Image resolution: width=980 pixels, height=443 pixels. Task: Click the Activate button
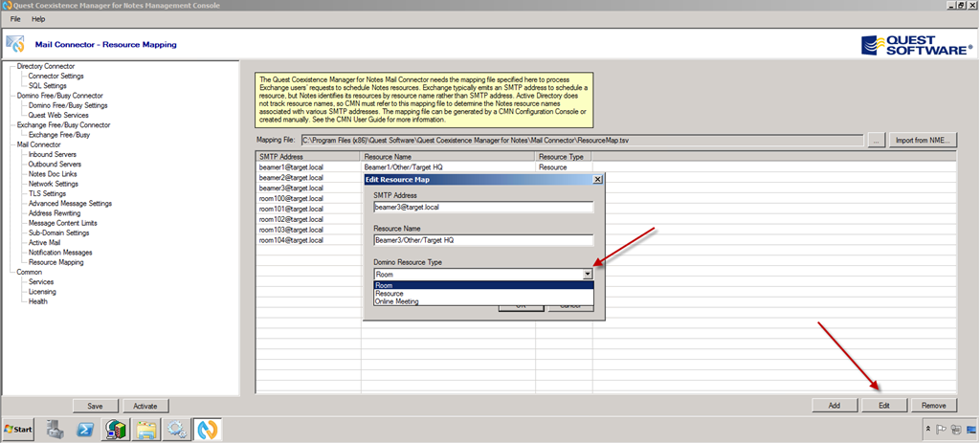coord(145,406)
